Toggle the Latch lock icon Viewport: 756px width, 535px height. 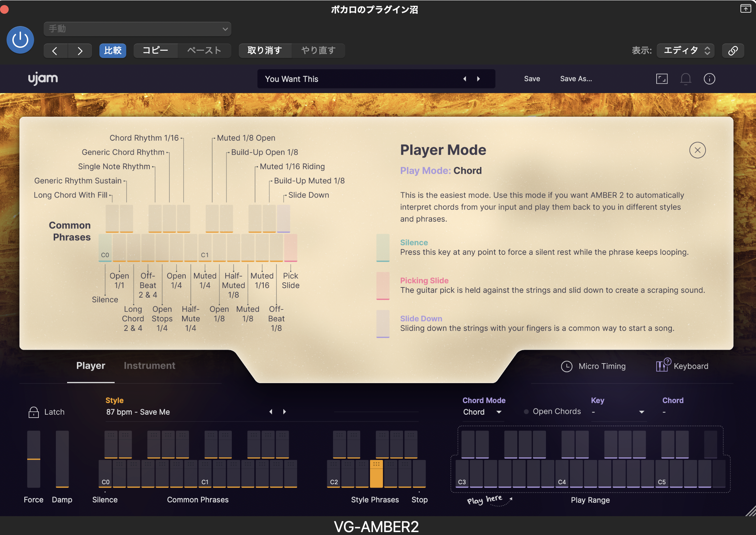tap(34, 412)
